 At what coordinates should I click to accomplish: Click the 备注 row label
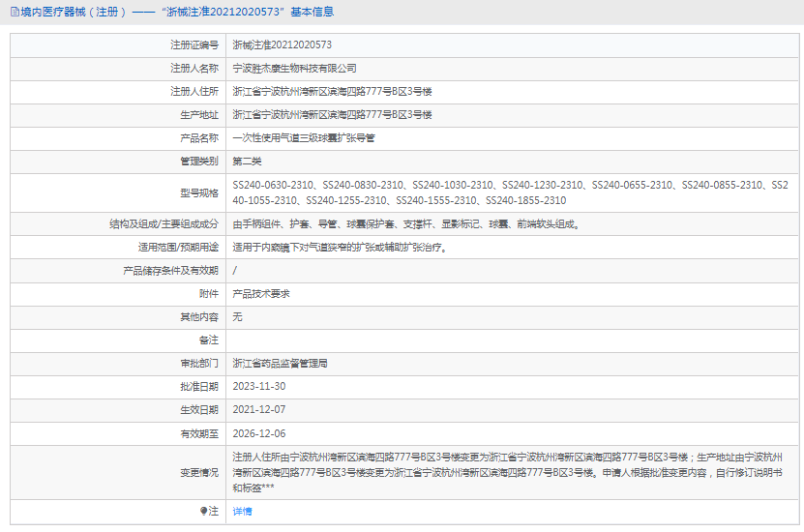[209, 340]
